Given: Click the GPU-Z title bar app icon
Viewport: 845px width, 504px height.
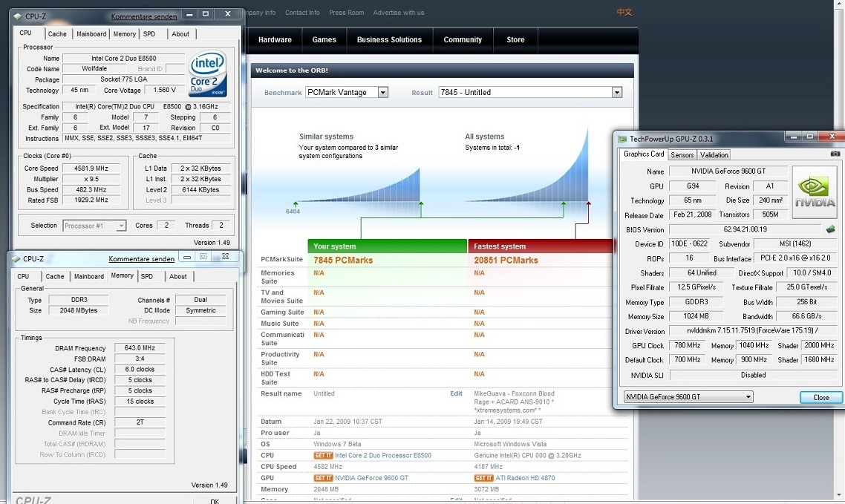Looking at the screenshot, I should pyautogui.click(x=622, y=139).
